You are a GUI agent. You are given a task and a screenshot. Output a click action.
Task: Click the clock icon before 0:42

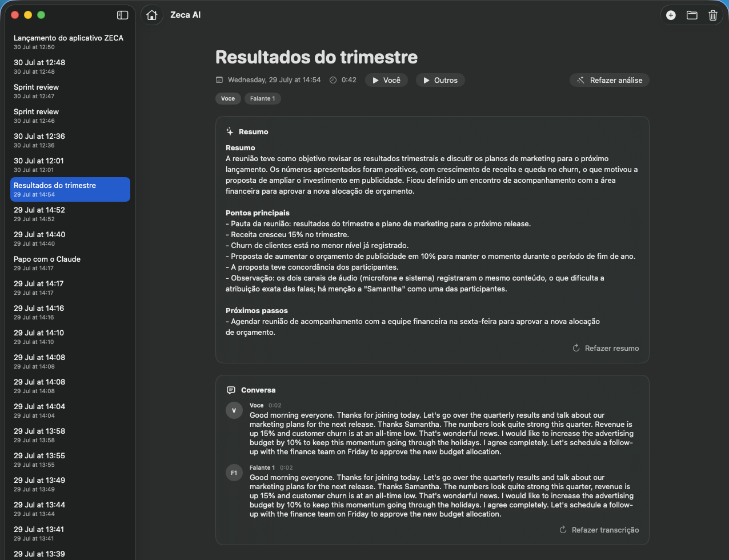tap(334, 80)
